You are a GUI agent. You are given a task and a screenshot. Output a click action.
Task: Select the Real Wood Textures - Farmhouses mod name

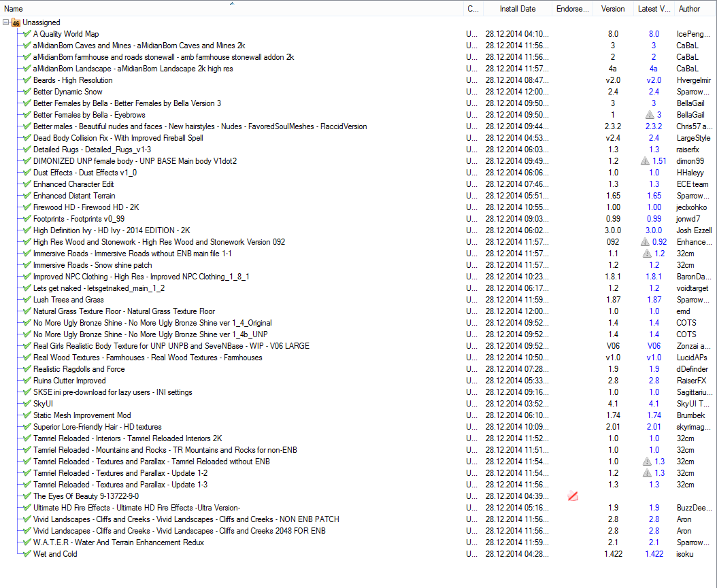coord(148,358)
